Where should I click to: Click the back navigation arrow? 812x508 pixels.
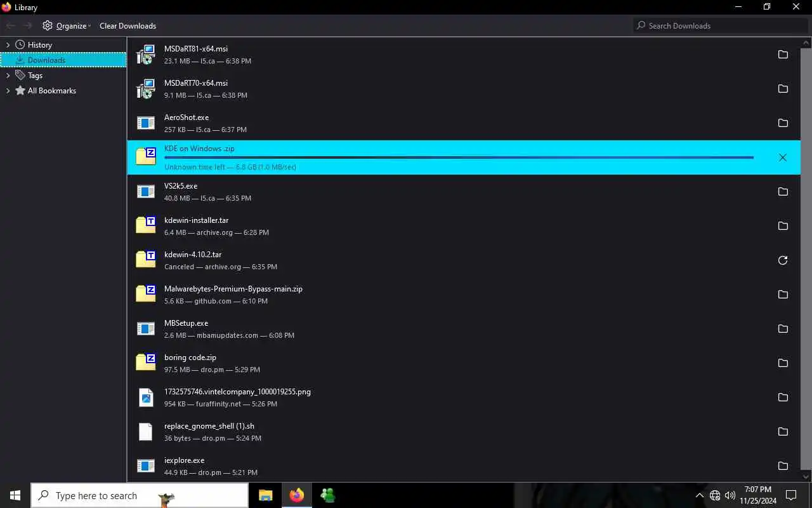(x=11, y=26)
